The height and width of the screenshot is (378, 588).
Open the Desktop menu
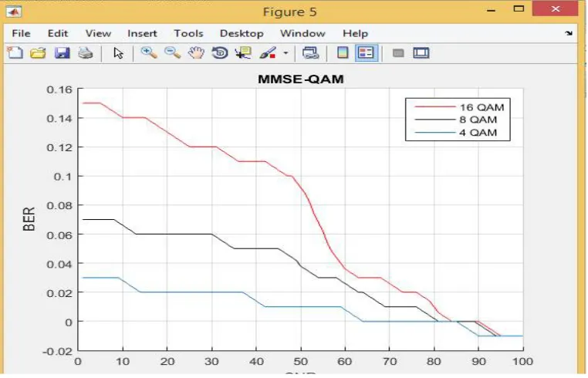pyautogui.click(x=242, y=33)
